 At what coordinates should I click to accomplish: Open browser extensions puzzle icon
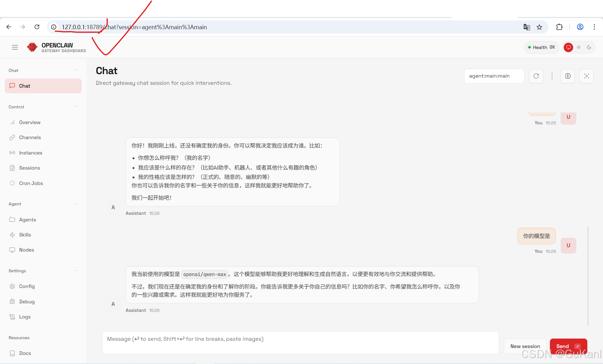(559, 27)
